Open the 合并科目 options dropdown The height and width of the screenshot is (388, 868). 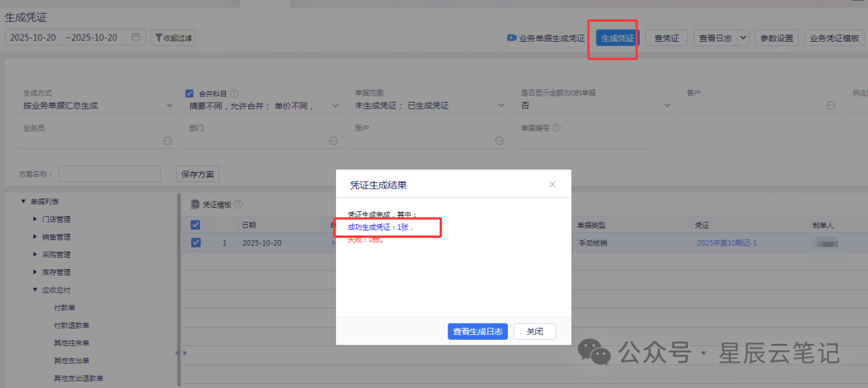pyautogui.click(x=262, y=106)
